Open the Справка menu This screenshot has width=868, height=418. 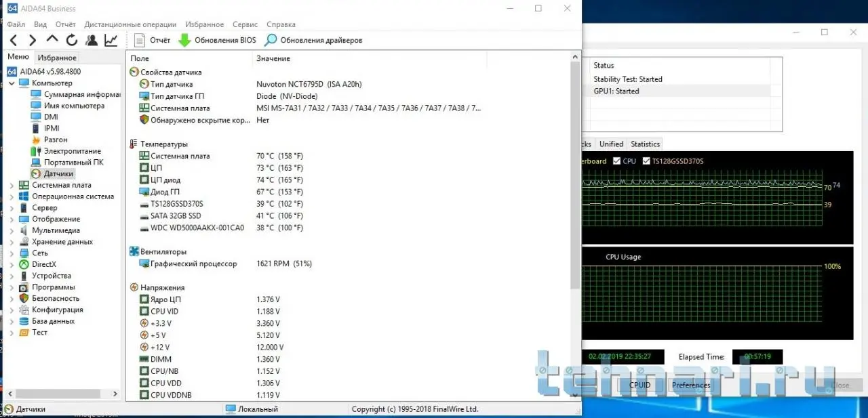click(281, 24)
